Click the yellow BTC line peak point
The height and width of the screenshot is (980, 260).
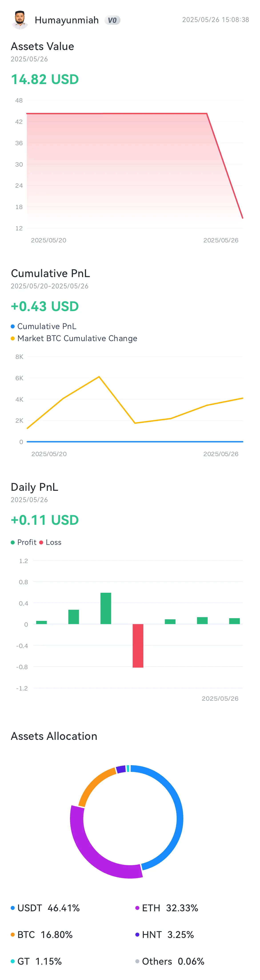click(99, 377)
